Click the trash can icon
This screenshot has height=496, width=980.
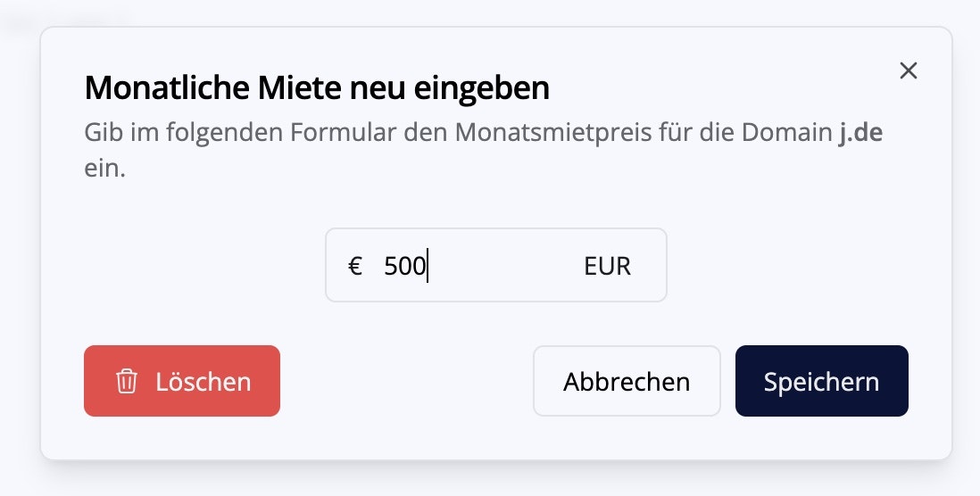point(127,382)
